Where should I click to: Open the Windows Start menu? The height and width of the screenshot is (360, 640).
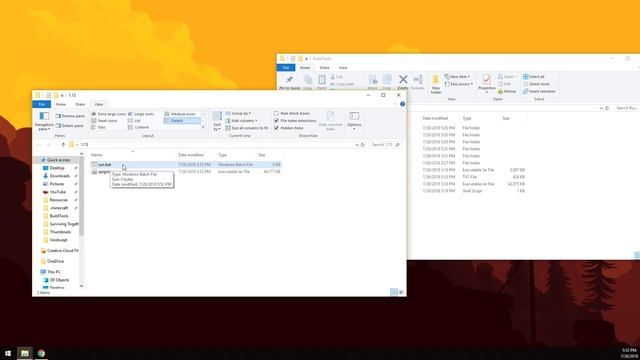click(x=8, y=353)
